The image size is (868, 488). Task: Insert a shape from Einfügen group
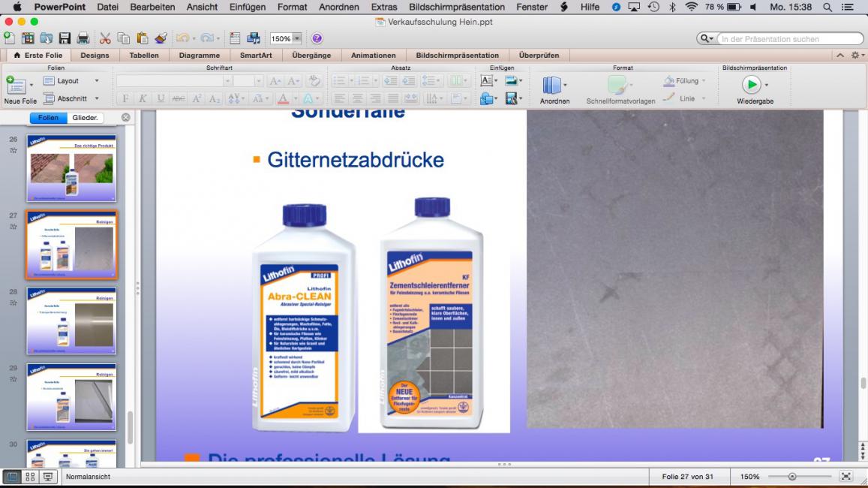[487, 98]
